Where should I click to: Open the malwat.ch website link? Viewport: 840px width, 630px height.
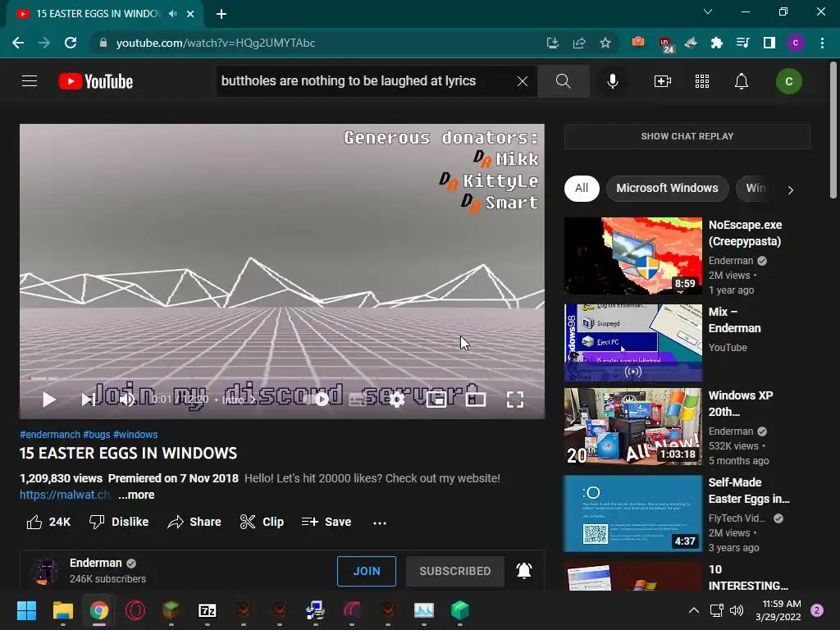(x=64, y=495)
